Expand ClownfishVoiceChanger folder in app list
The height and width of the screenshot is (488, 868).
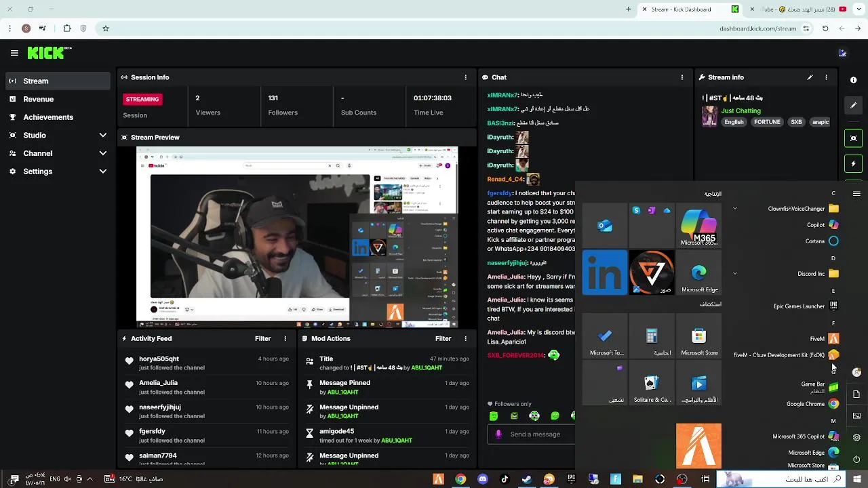(787, 209)
